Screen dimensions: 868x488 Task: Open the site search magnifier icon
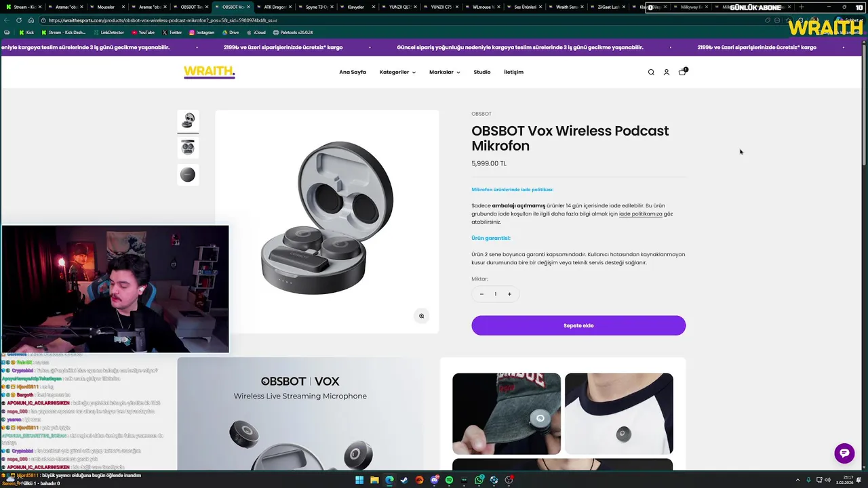(651, 72)
